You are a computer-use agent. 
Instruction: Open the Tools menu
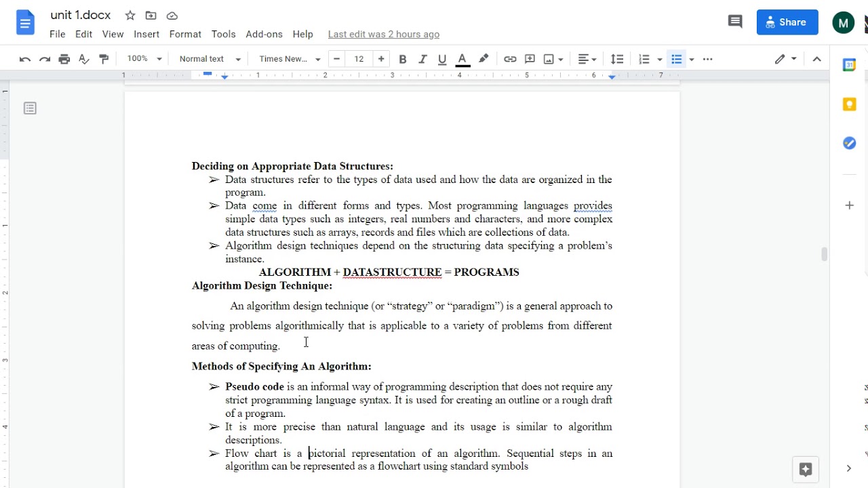[x=223, y=34]
